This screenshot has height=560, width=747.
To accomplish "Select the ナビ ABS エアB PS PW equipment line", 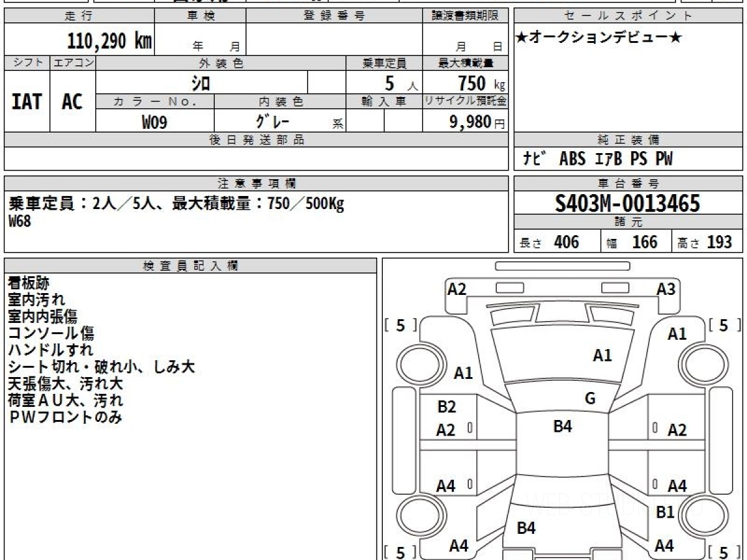I will [x=599, y=159].
